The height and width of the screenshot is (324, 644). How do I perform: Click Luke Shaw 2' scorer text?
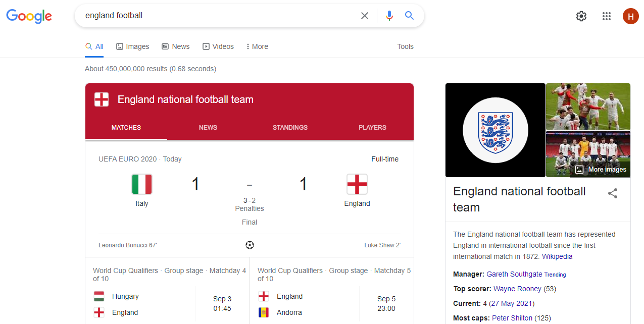pyautogui.click(x=382, y=245)
